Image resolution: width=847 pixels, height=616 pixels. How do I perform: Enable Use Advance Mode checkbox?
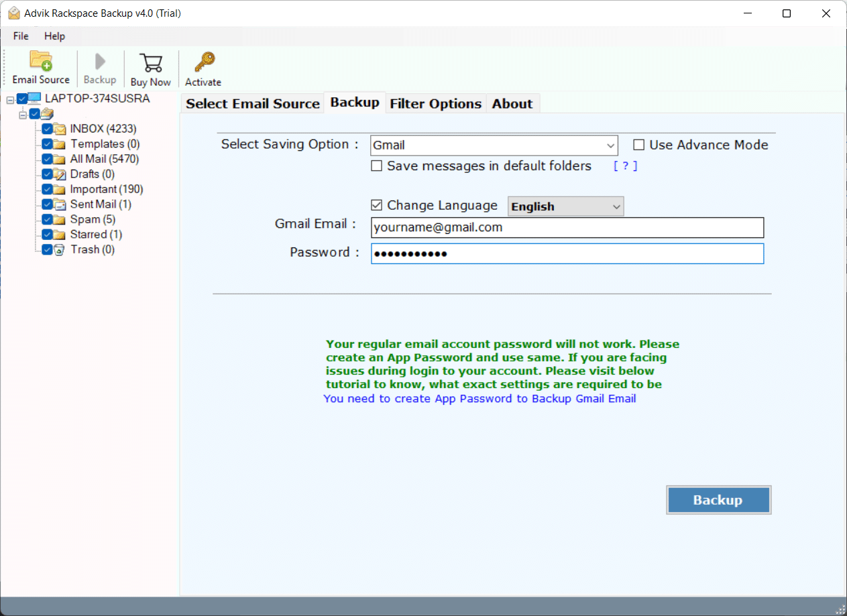pyautogui.click(x=639, y=145)
